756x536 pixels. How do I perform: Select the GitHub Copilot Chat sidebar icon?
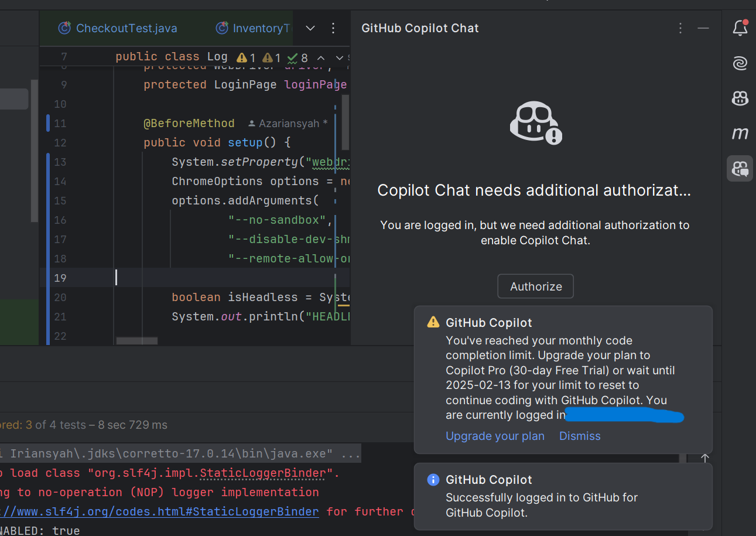pyautogui.click(x=740, y=169)
